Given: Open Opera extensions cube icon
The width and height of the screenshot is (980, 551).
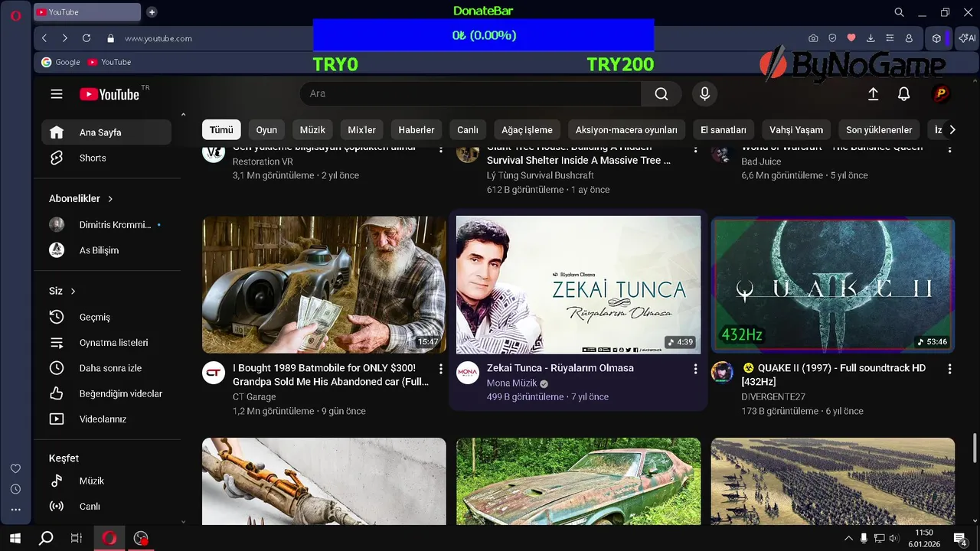Looking at the screenshot, I should point(936,38).
